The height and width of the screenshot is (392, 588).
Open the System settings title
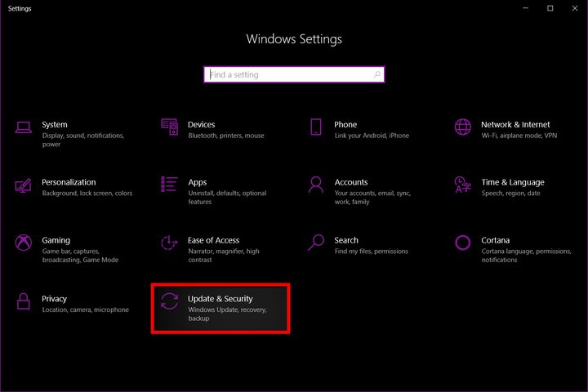pos(55,124)
